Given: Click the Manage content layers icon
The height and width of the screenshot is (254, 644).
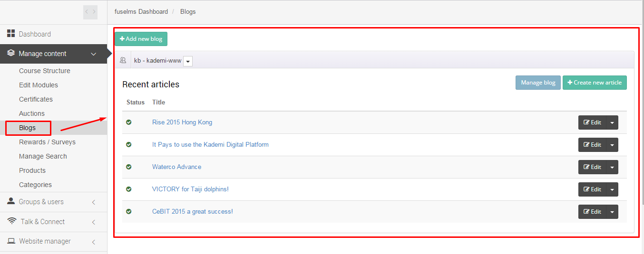Looking at the screenshot, I should pyautogui.click(x=11, y=53).
